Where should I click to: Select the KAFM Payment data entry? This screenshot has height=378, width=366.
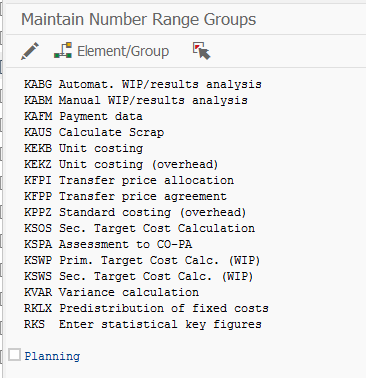tap(83, 116)
